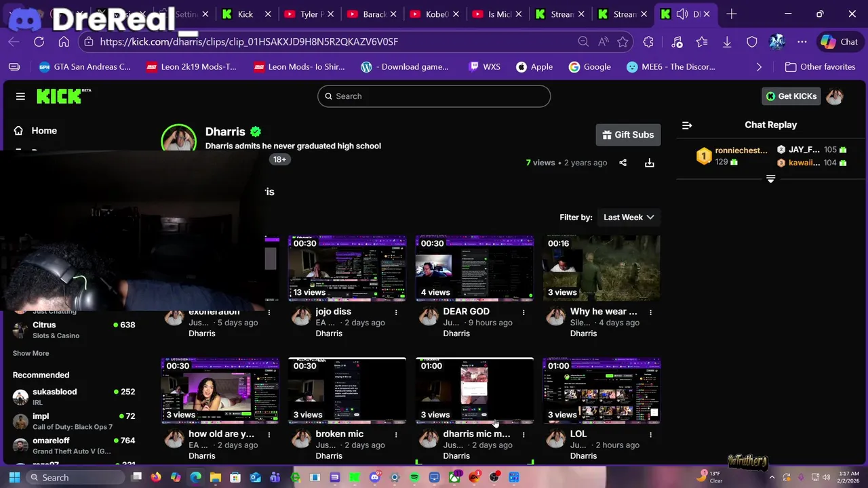This screenshot has height=488, width=868.
Task: Open options menu for DEAR GOD clip
Action: click(x=524, y=312)
